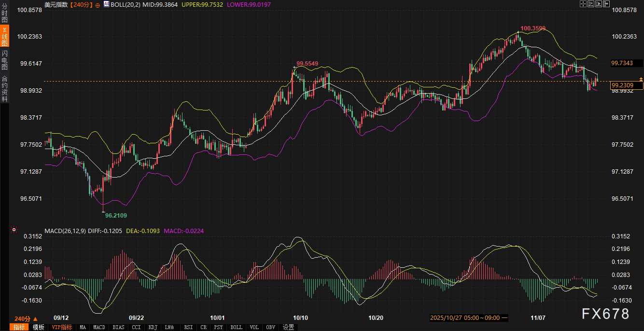Open the 闪电图 side tab
Screen dimensions: 644x331
click(4, 60)
